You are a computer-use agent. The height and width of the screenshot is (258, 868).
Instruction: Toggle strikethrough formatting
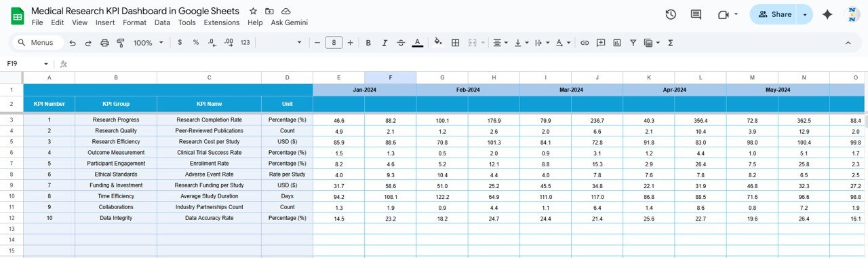401,43
